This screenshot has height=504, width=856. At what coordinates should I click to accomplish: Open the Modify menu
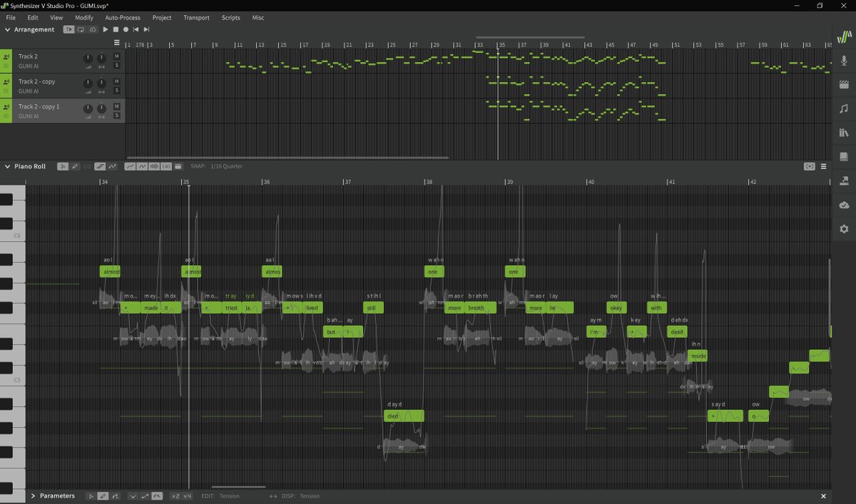[x=84, y=17]
